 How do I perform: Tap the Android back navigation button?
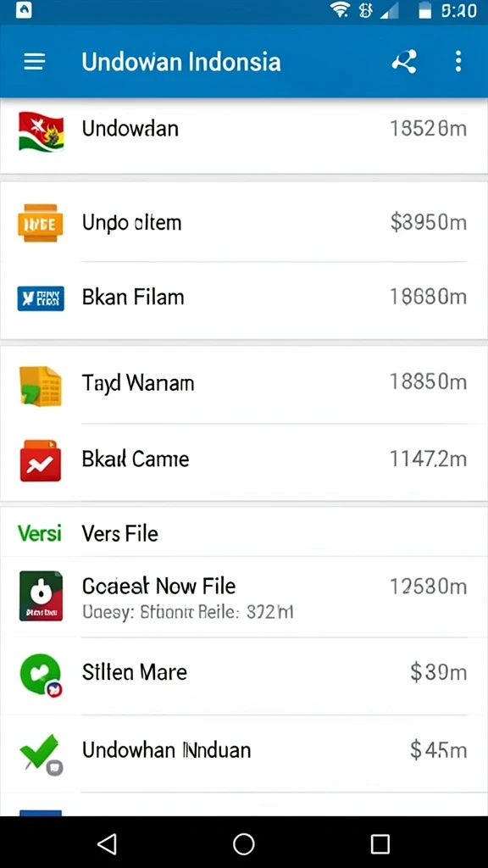(107, 844)
